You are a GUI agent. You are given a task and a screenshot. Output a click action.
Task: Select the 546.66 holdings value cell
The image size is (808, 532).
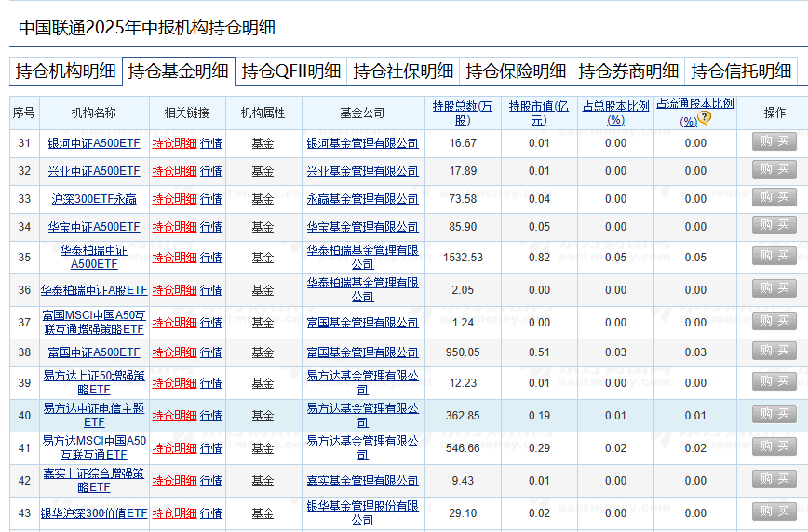click(463, 448)
